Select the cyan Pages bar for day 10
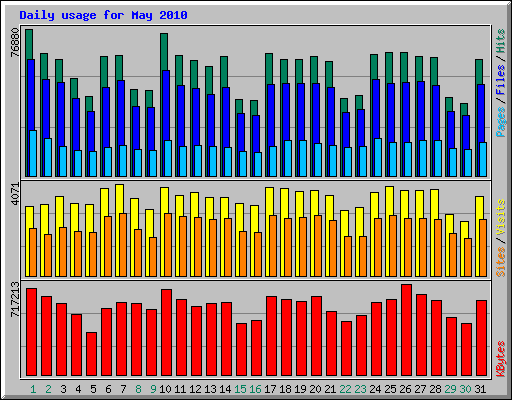Screen dimensions: 512x400 coord(168,158)
